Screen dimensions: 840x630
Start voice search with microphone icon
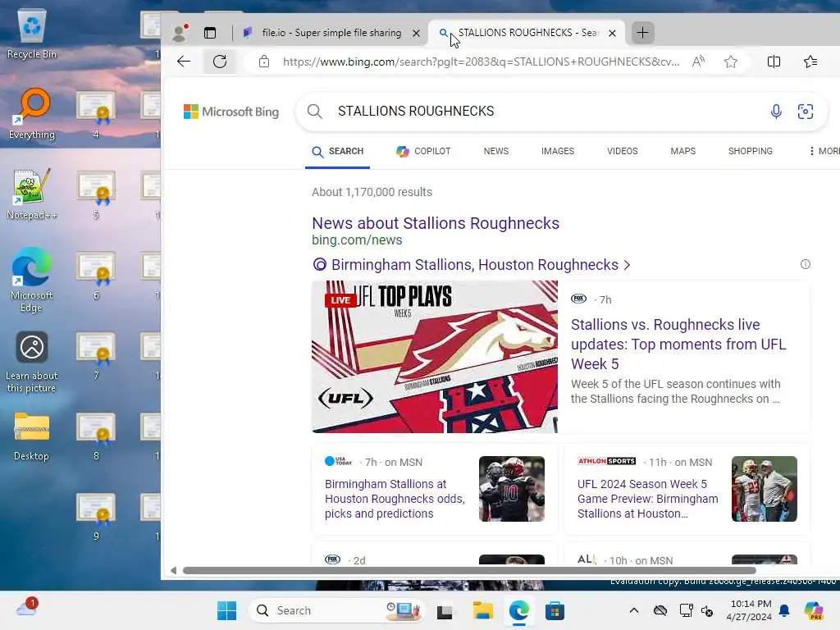(x=776, y=111)
